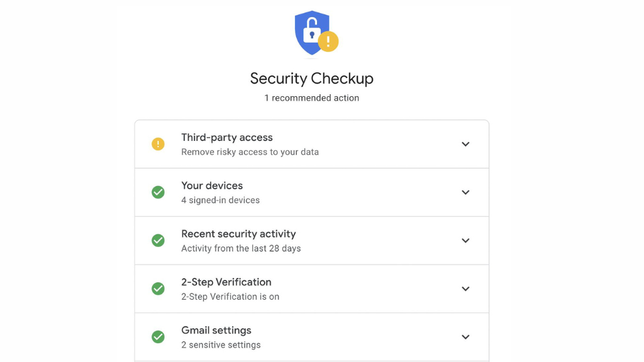Expand the Your devices section chevron
The height and width of the screenshot is (362, 644).
coord(465,192)
